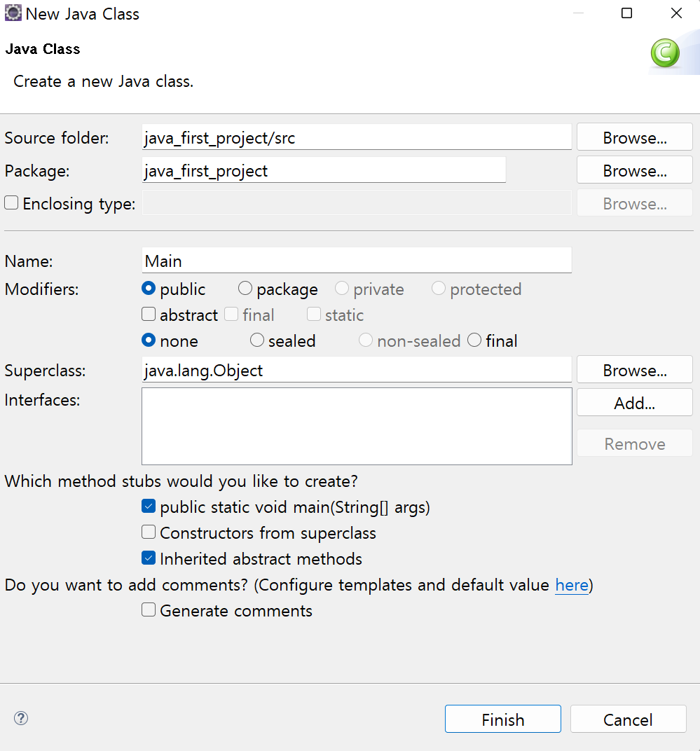Image resolution: width=700 pixels, height=751 pixels.
Task: Click the Eclipse icon in the title bar
Action: click(x=13, y=13)
